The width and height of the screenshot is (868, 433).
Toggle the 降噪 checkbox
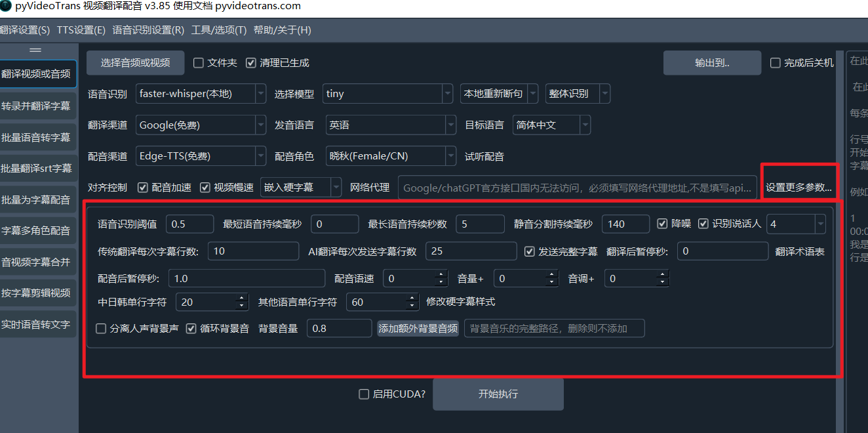(x=662, y=224)
